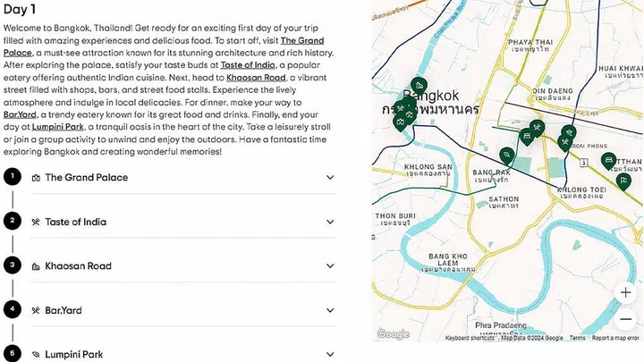Click the leaf park marker near Bang Rak
644x362 pixels.
click(507, 156)
